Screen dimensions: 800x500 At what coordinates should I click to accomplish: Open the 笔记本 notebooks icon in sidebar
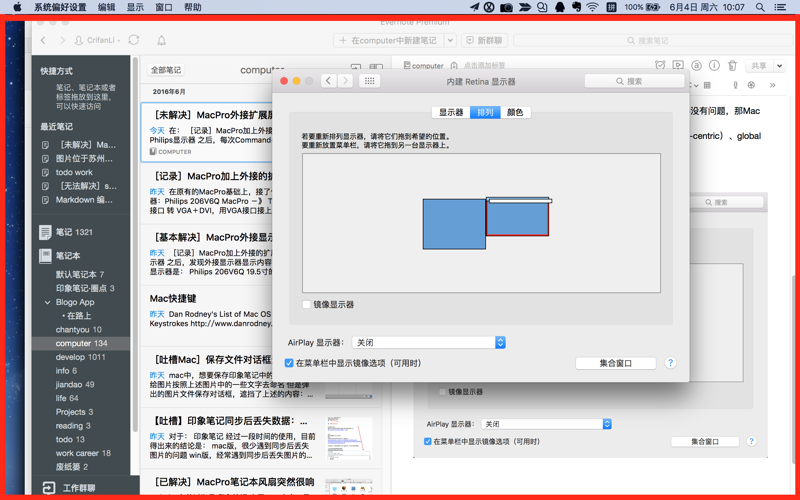click(45, 256)
